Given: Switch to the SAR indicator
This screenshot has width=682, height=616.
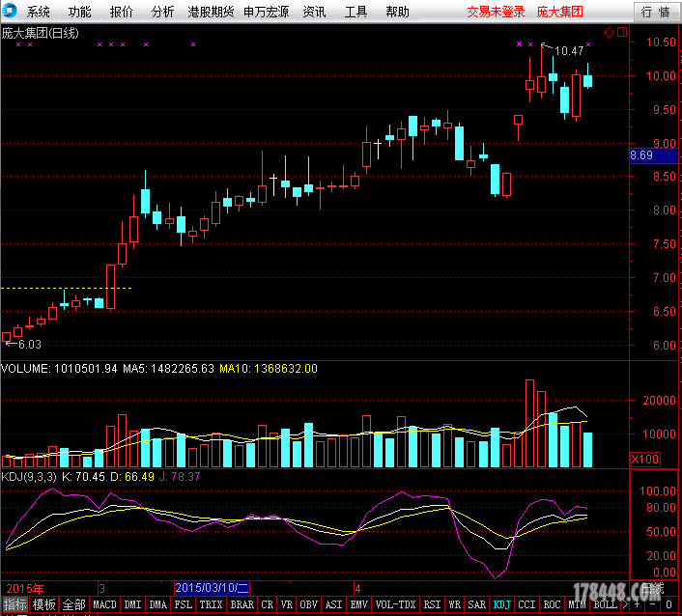Looking at the screenshot, I should pos(476,604).
